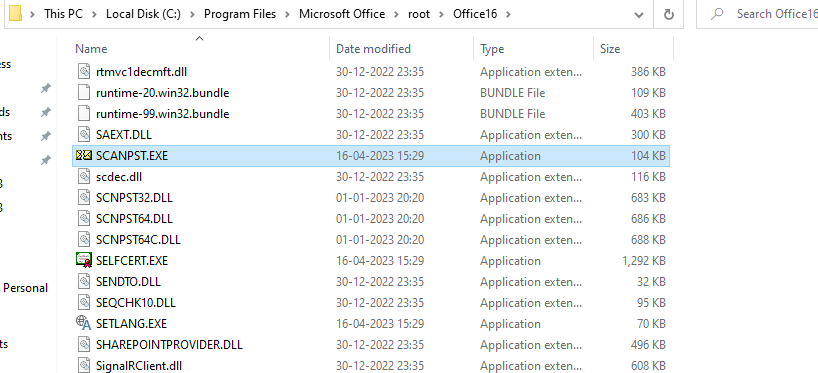Click the SHAREPOINTPROVIDER.DLL file icon
Image resolution: width=818 pixels, height=373 pixels.
tap(84, 344)
